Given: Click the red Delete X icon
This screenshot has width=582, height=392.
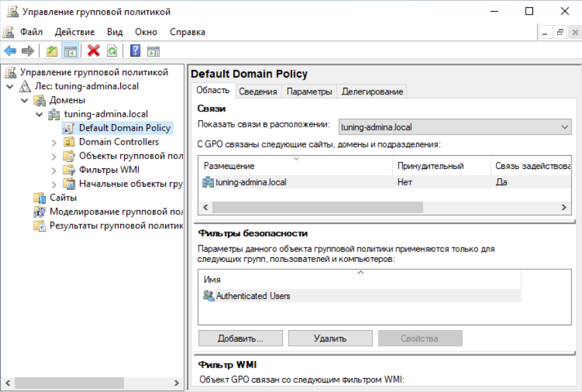Looking at the screenshot, I should pyautogui.click(x=94, y=51).
